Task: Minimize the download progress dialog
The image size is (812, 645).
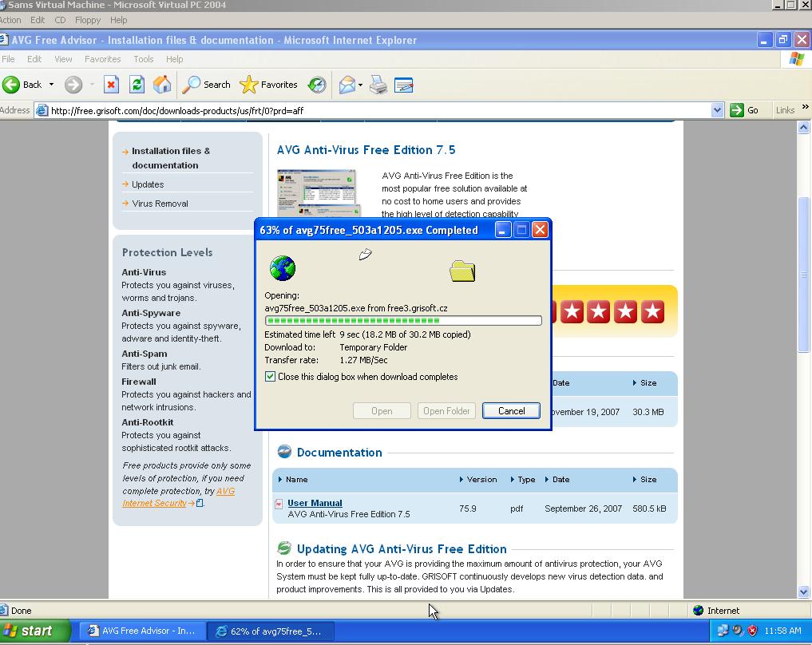Action: point(502,230)
